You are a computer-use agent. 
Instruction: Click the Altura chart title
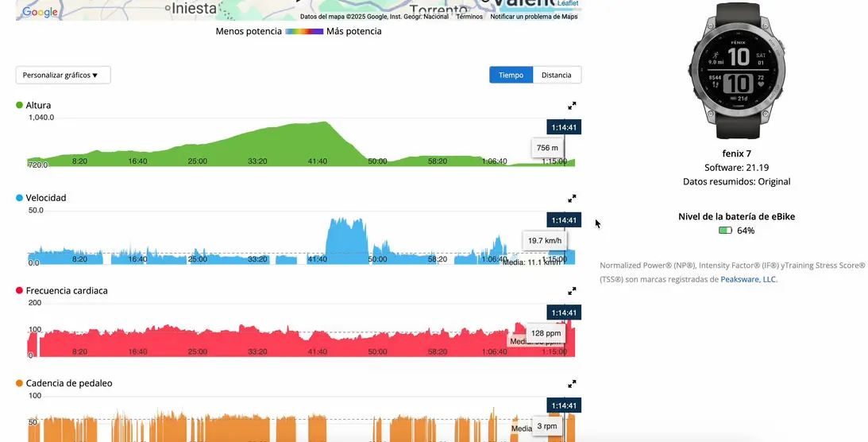[38, 105]
